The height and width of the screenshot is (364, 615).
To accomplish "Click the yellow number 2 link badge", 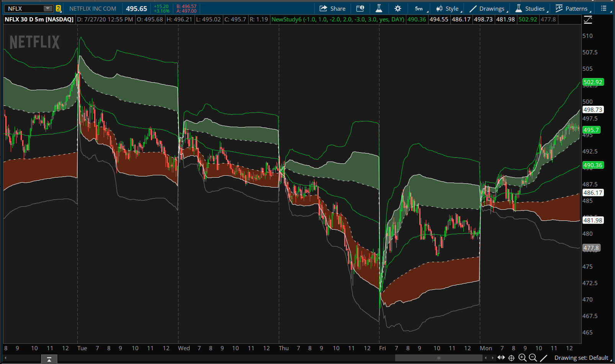I will tap(58, 8).
